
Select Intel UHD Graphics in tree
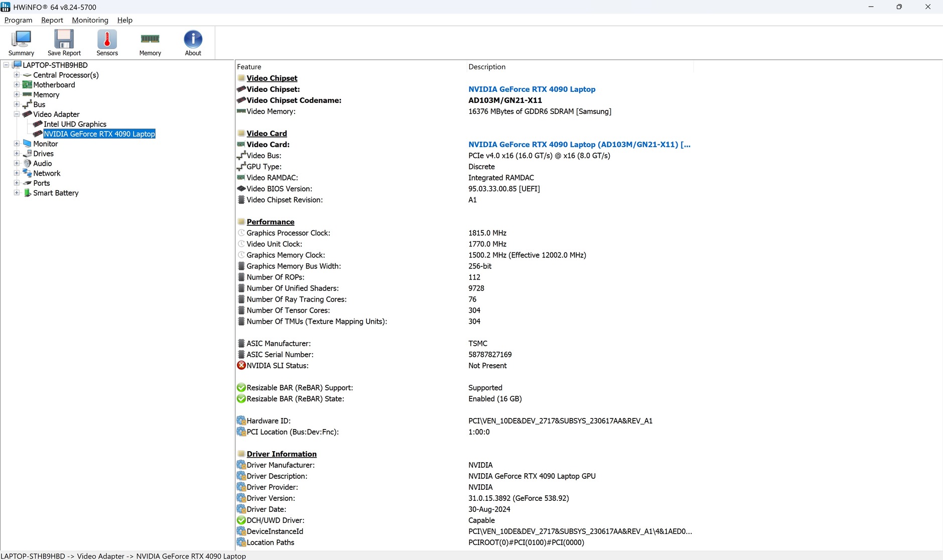coord(75,124)
